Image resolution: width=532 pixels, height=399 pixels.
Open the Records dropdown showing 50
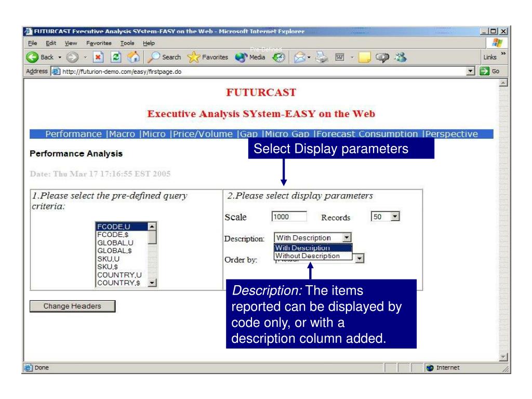coord(395,217)
